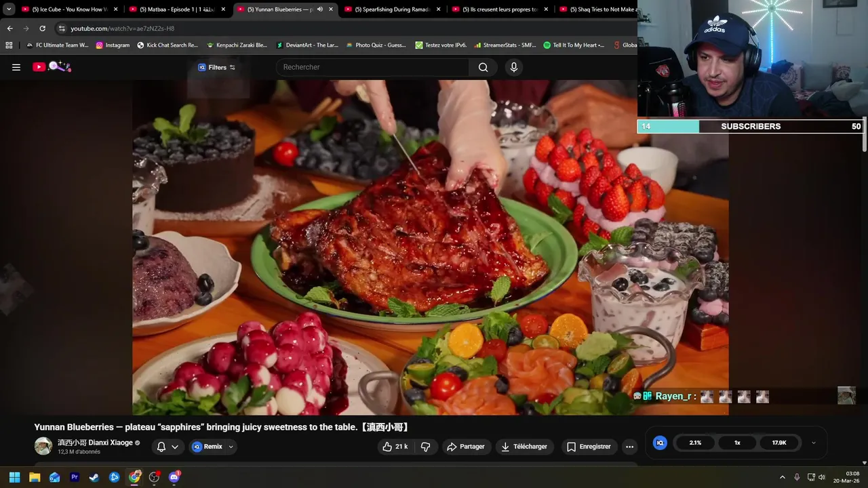Click the Remix button
Image resolution: width=868 pixels, height=488 pixels.
coord(207,447)
